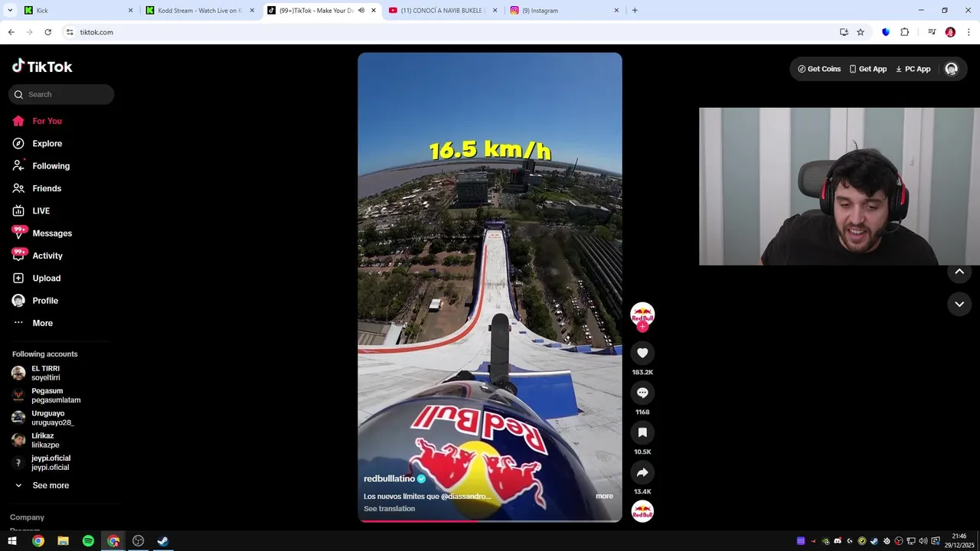
Task: Like the Red Bull video with heart icon
Action: click(x=642, y=353)
